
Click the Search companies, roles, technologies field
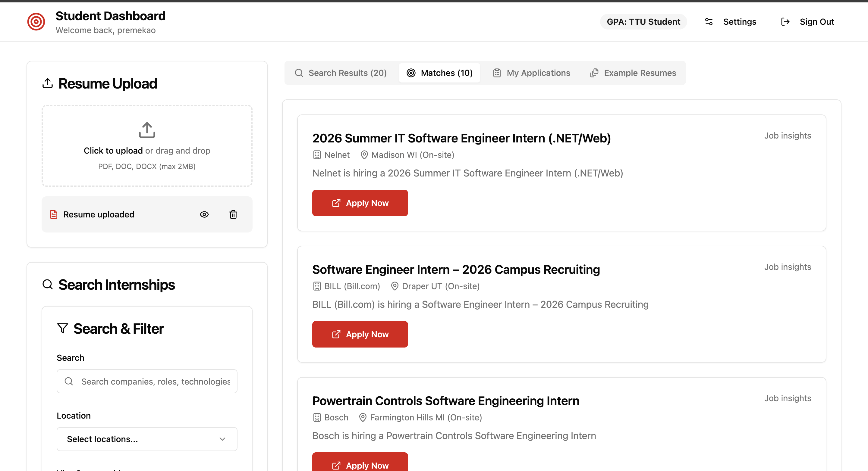click(x=155, y=382)
